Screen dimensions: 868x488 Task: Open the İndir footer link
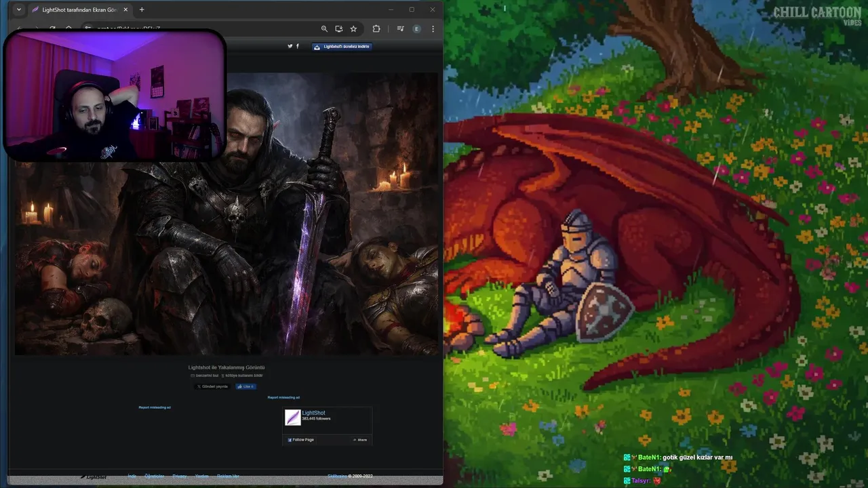132,476
